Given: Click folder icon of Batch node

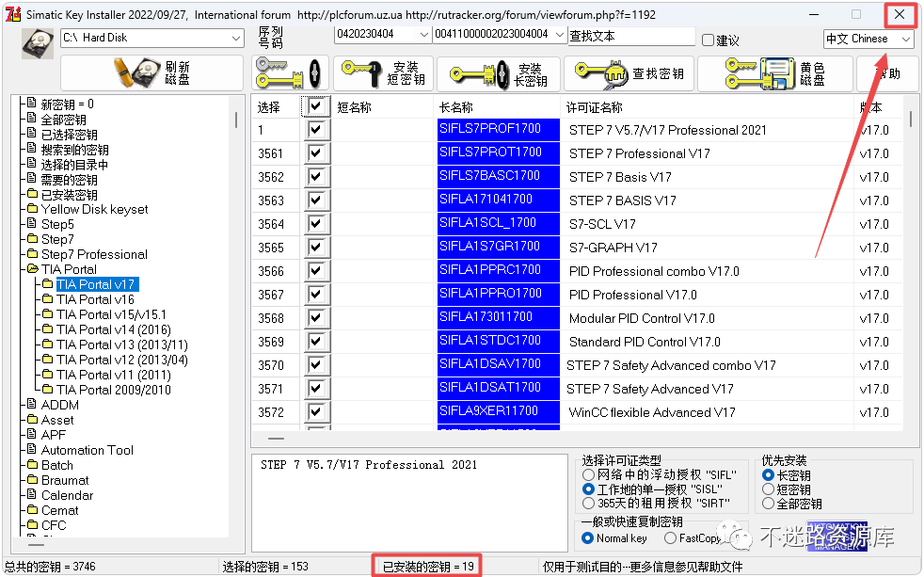Looking at the screenshot, I should pos(32,465).
